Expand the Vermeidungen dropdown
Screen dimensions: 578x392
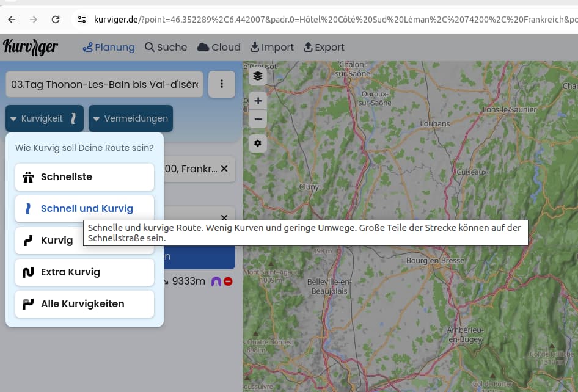(x=131, y=118)
